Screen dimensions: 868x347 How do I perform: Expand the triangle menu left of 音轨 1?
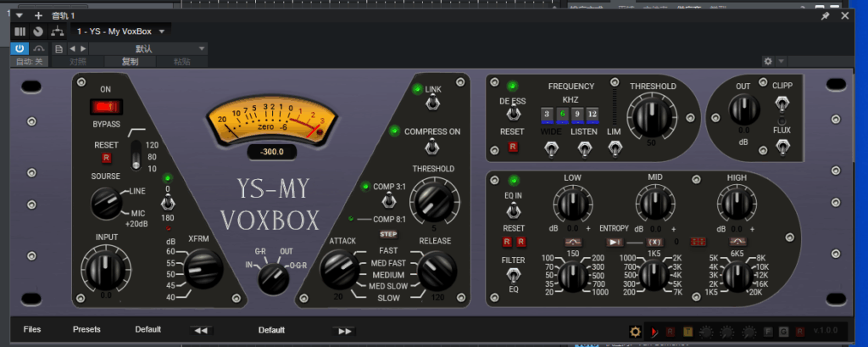(20, 15)
